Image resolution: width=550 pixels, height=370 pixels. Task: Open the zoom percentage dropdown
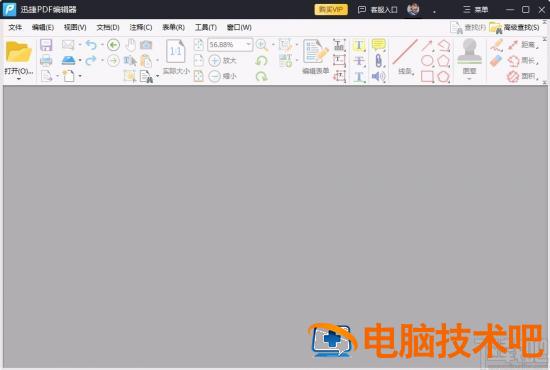point(248,45)
